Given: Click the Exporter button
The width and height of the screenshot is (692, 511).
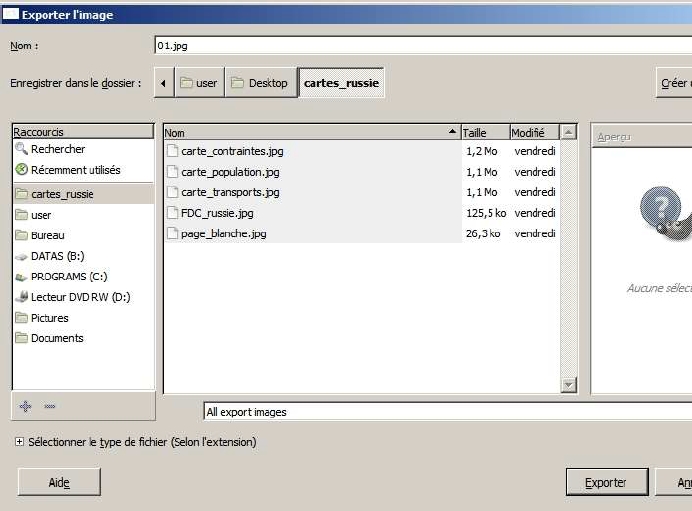Looking at the screenshot, I should point(605,482).
